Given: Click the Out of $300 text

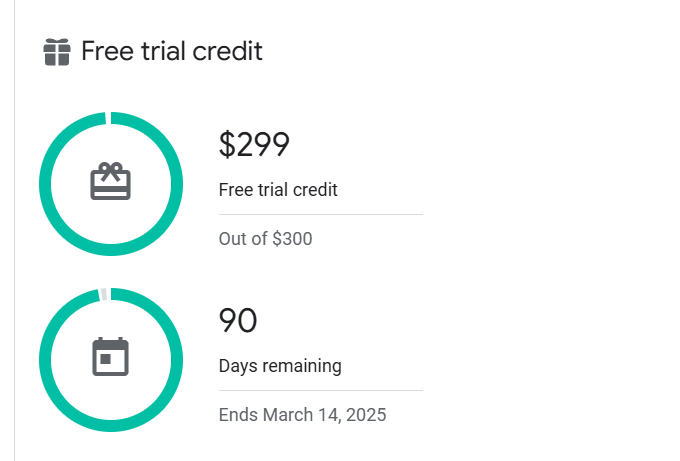Looking at the screenshot, I should coord(265,239).
